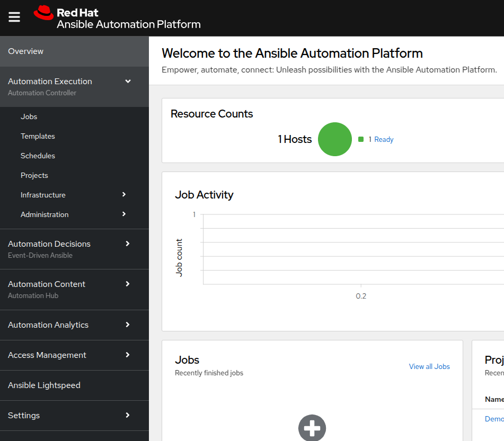Viewport: 504px width, 441px height.
Task: Open the Overview page
Action: point(26,51)
